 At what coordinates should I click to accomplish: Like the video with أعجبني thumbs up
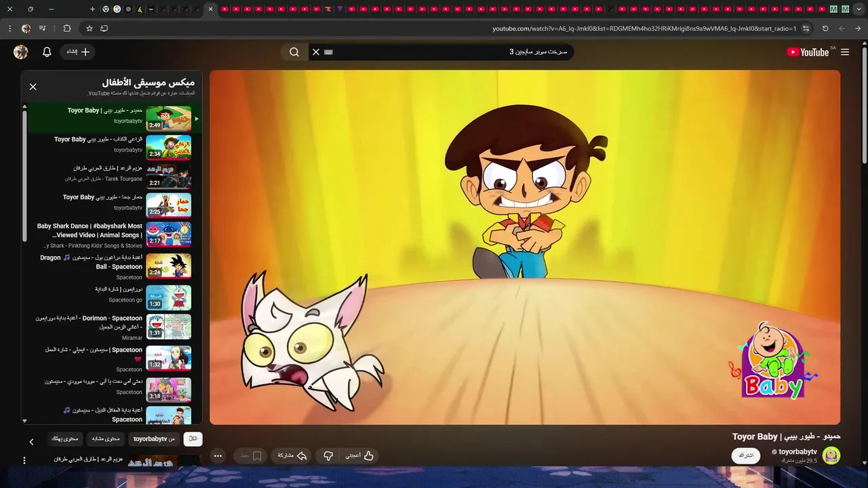click(x=359, y=456)
